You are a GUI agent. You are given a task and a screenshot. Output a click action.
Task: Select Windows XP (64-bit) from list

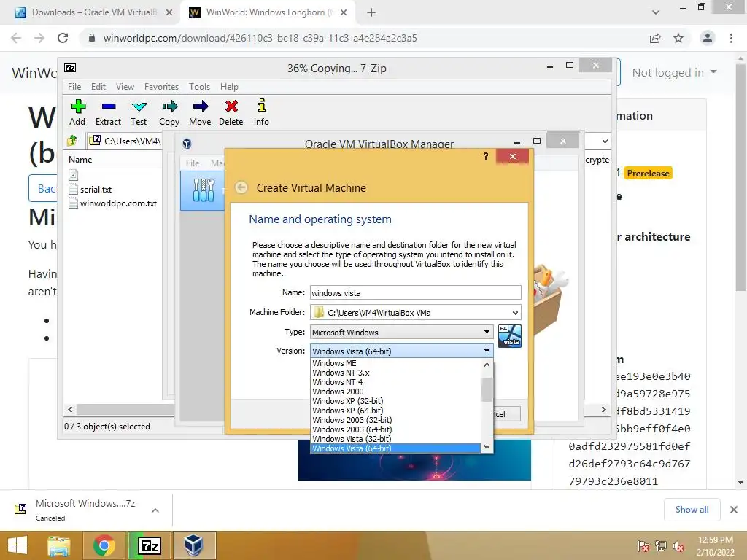(395, 411)
